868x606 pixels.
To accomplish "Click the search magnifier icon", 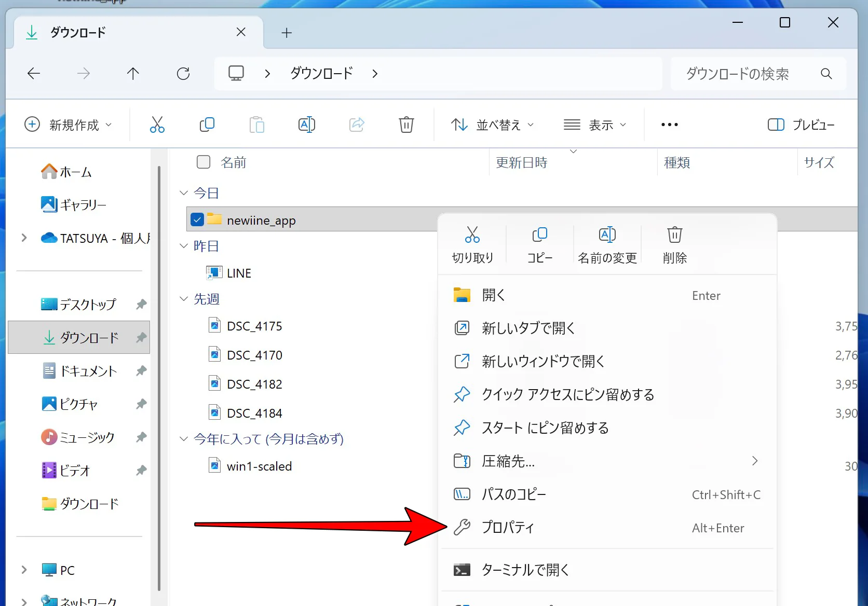I will tap(826, 74).
